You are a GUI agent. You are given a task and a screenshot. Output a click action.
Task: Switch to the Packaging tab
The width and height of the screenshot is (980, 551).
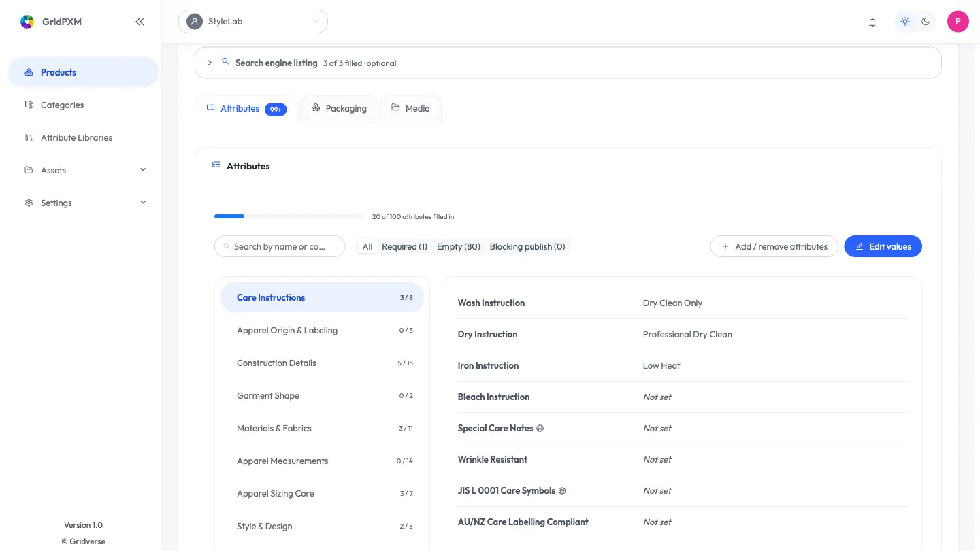(339, 109)
